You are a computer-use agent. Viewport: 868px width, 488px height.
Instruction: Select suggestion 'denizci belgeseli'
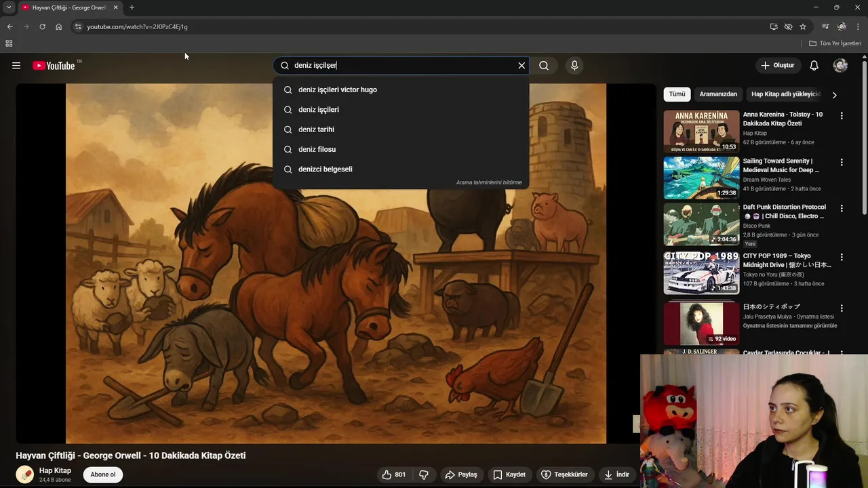pos(401,169)
